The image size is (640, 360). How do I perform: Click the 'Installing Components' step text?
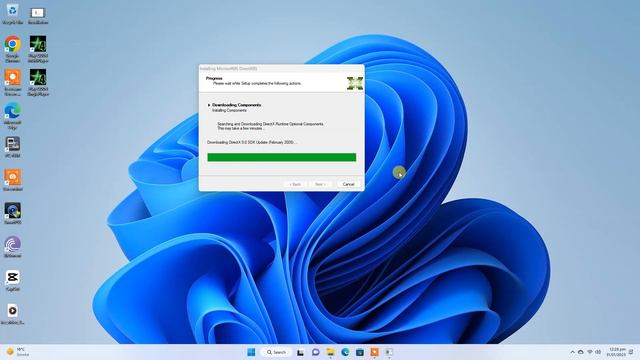[x=229, y=110]
